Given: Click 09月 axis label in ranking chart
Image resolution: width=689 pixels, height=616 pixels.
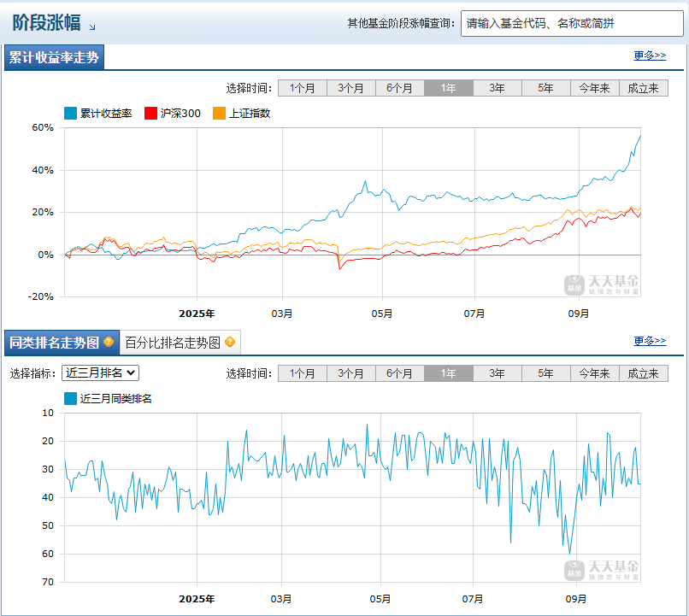Looking at the screenshot, I should (x=575, y=599).
